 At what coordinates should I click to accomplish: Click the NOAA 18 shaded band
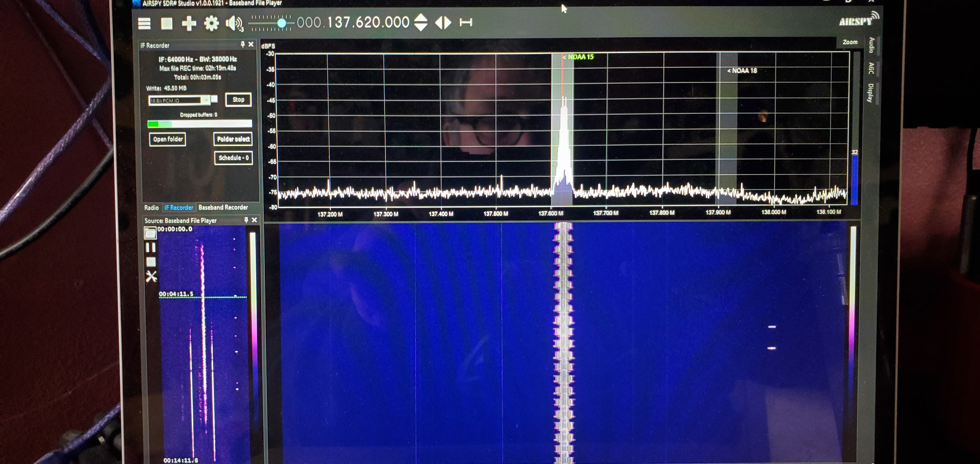point(727,129)
